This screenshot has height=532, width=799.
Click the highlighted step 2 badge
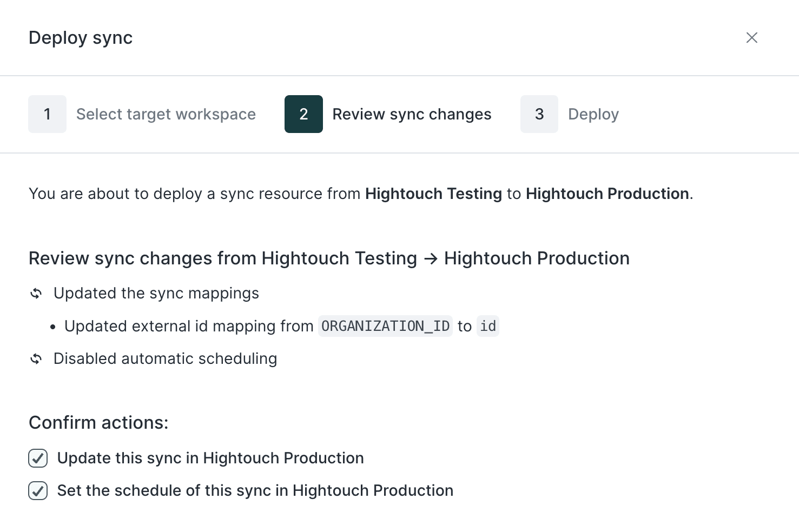[303, 114]
